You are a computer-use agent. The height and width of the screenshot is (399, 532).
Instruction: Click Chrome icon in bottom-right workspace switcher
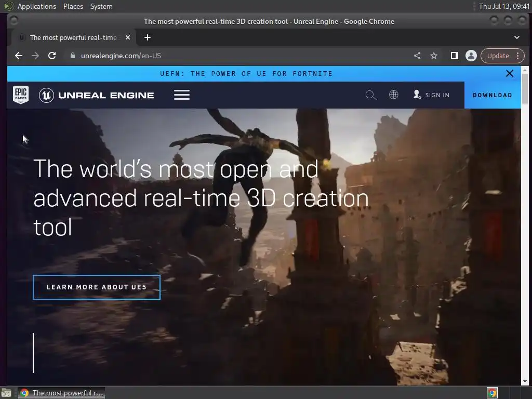492,393
